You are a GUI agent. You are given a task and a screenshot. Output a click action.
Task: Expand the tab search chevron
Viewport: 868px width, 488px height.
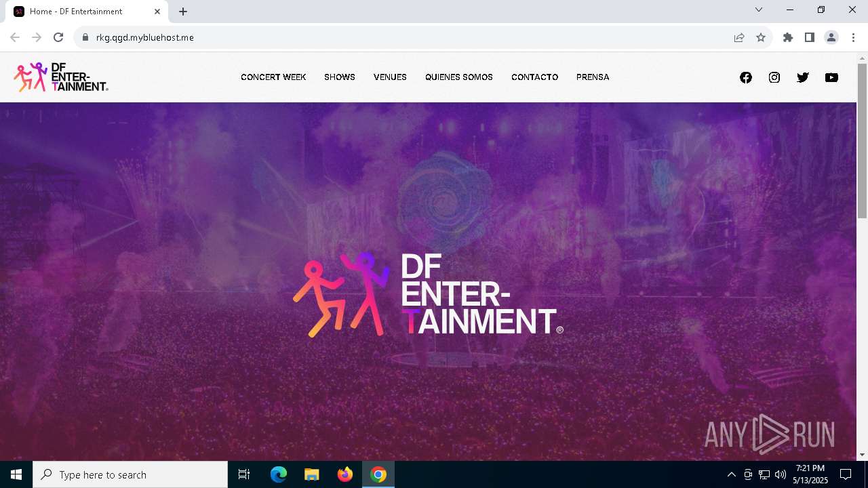[x=759, y=9]
